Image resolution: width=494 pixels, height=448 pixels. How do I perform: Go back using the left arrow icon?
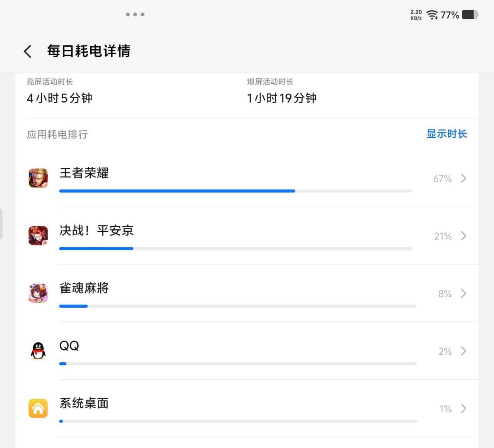pos(27,51)
